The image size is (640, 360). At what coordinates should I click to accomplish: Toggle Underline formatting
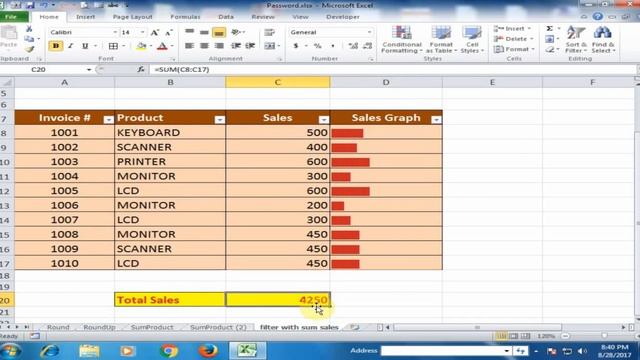tap(85, 46)
